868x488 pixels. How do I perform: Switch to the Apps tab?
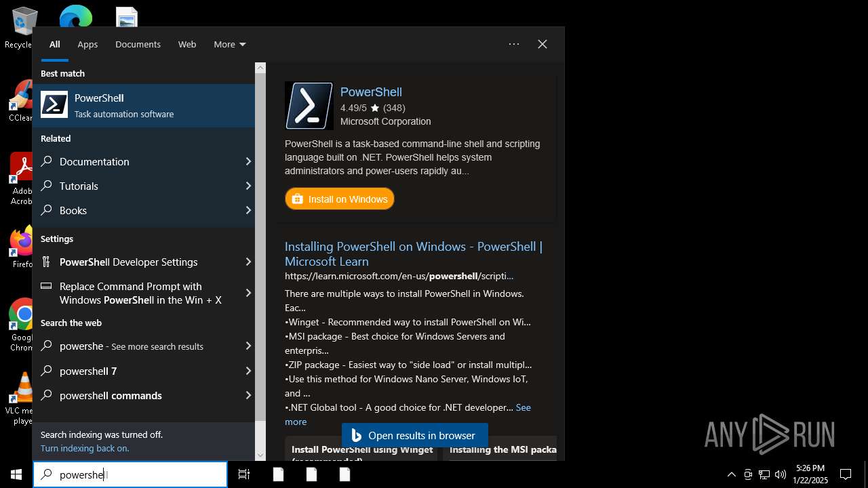coord(87,44)
